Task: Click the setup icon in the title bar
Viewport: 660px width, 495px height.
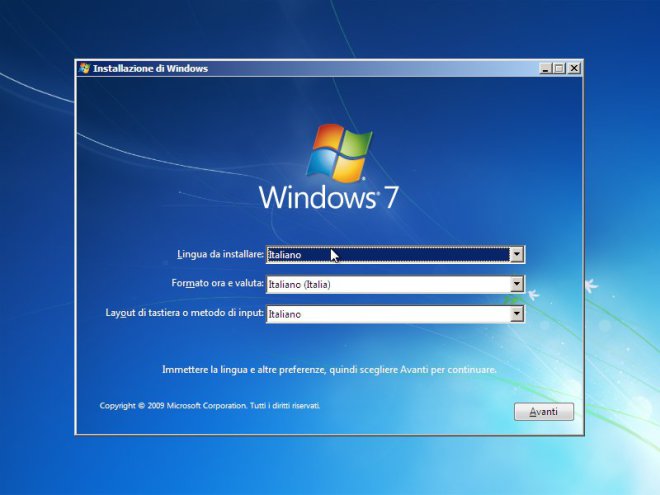Action: point(84,69)
